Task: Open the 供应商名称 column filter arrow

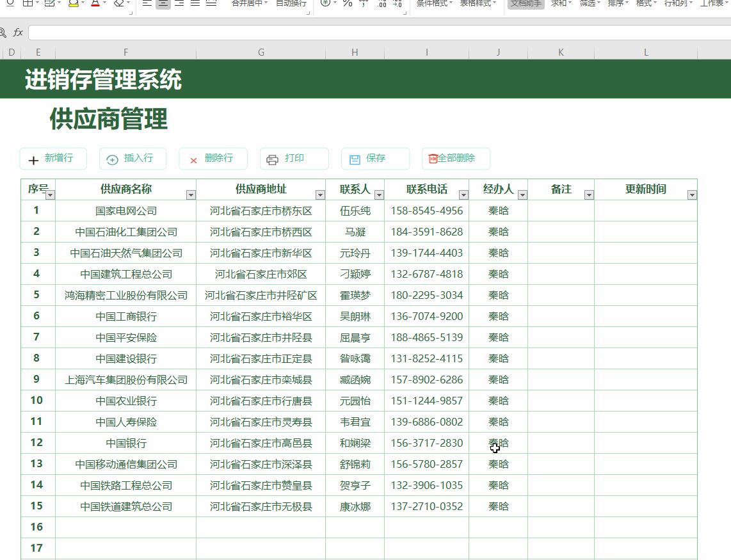Action: 189,194
